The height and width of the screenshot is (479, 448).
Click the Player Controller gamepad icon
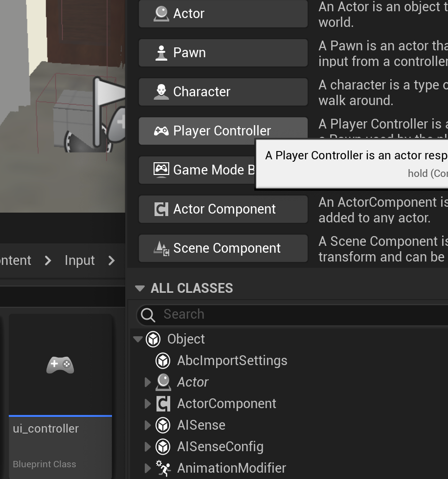point(161,131)
